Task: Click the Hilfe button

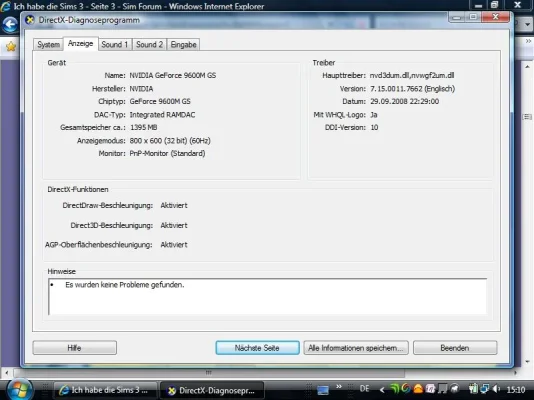Action: (x=75, y=348)
